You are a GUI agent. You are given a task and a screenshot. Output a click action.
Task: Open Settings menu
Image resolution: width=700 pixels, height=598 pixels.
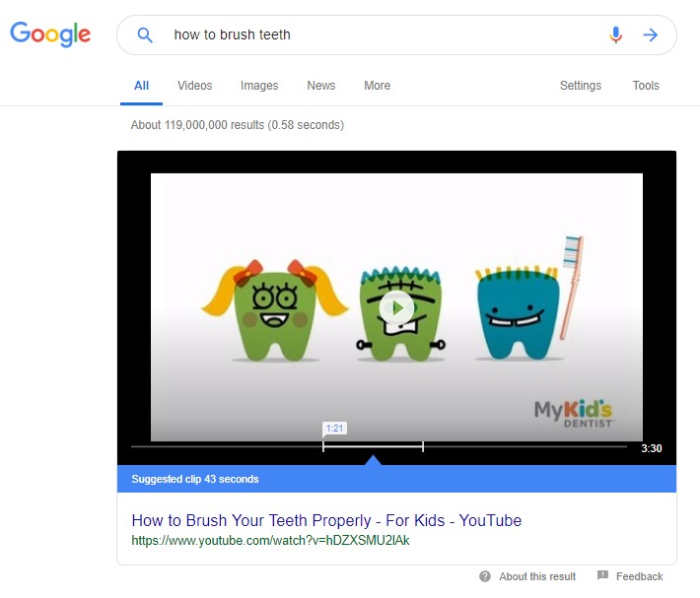coord(581,86)
